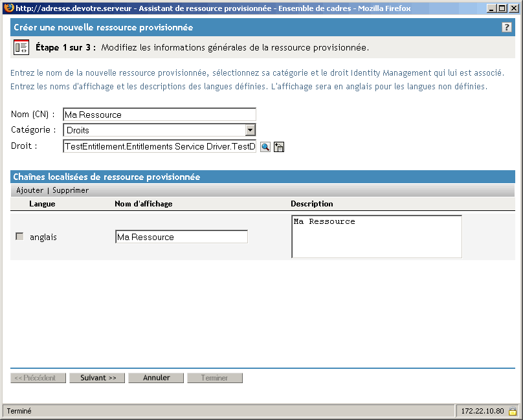Click Ajouter to add a language

click(x=30, y=190)
